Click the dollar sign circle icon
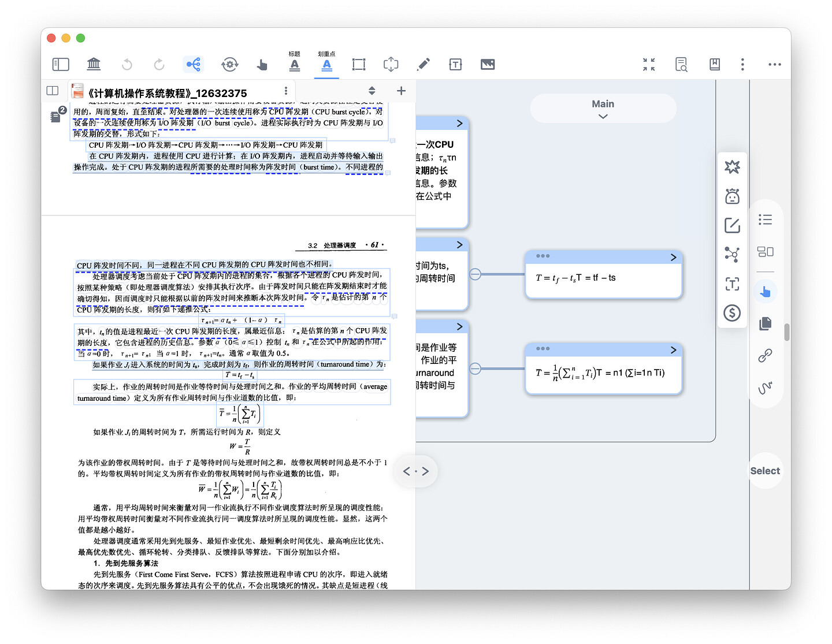The image size is (832, 644). pyautogui.click(x=732, y=313)
